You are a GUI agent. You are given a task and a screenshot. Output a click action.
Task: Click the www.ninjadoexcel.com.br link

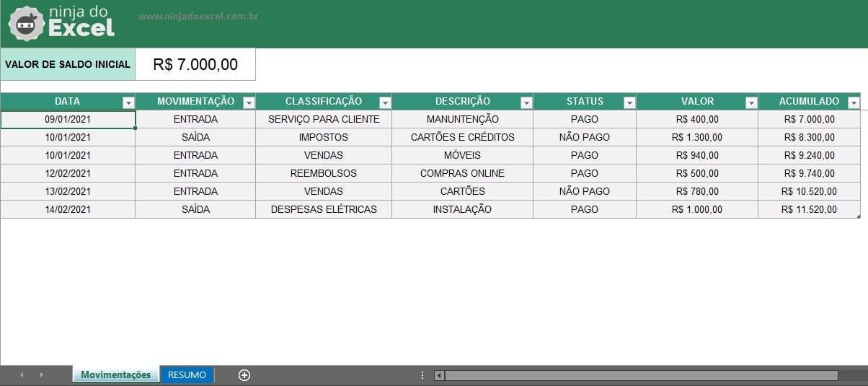pos(198,17)
